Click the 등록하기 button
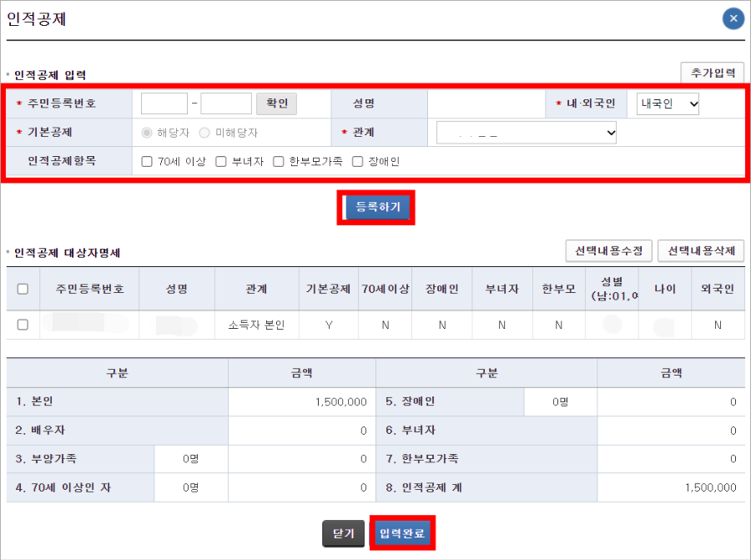 pos(375,209)
